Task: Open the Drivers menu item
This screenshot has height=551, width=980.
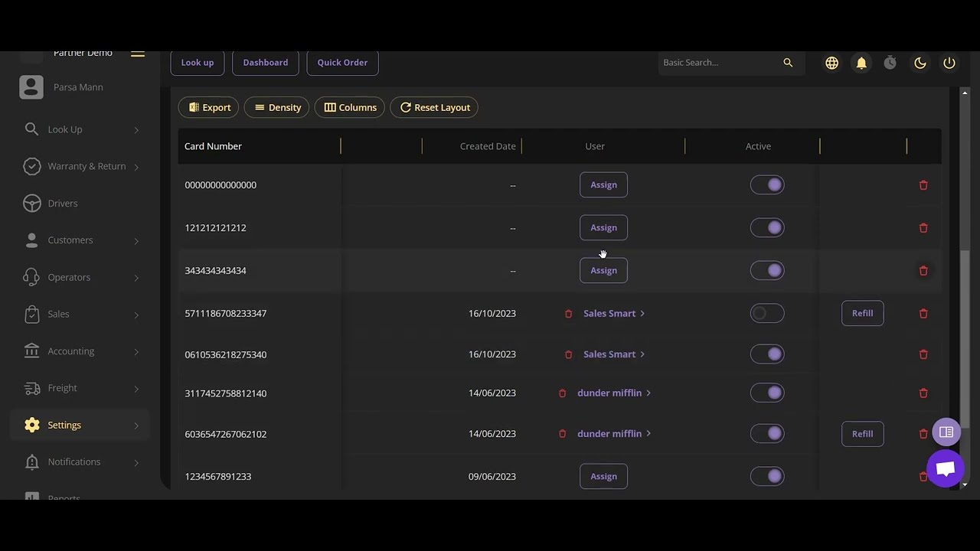Action: [x=63, y=204]
